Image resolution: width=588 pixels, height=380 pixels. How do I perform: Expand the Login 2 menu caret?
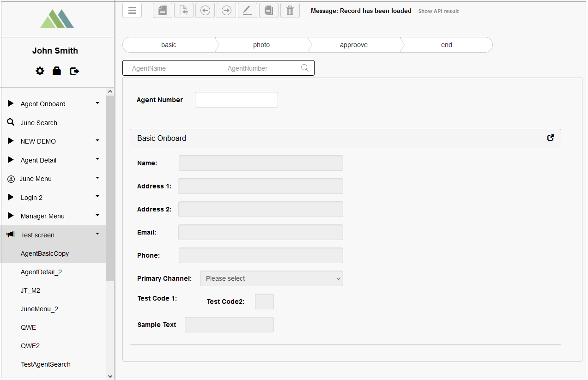tap(97, 196)
